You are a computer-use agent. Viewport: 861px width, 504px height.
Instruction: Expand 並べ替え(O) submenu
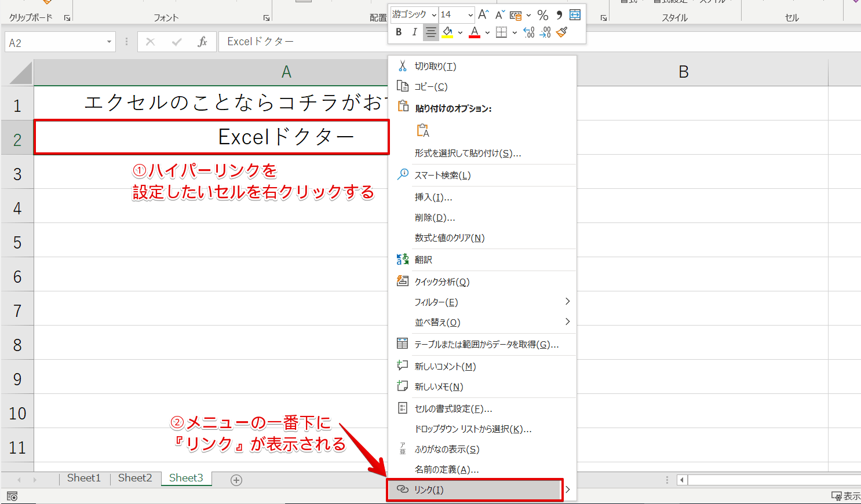click(x=482, y=323)
